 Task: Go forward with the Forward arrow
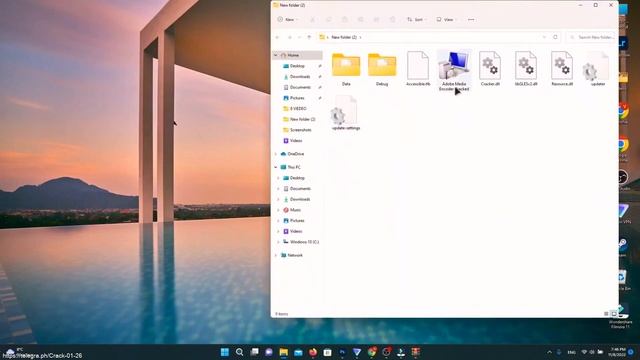[x=290, y=37]
